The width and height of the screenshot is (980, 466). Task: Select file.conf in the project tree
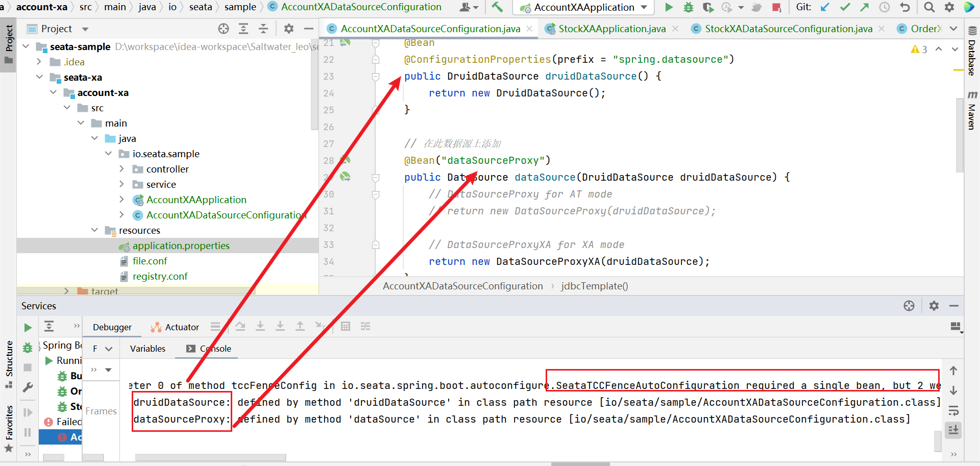[x=150, y=261]
